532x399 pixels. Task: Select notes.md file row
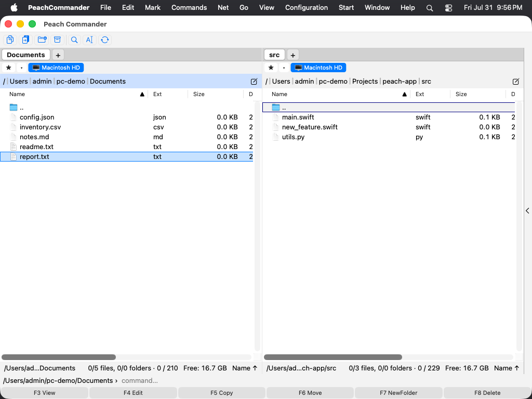tap(127, 137)
